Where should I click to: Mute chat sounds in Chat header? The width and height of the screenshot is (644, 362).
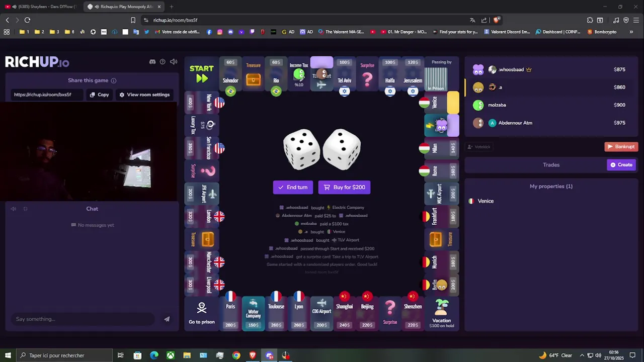click(x=14, y=209)
